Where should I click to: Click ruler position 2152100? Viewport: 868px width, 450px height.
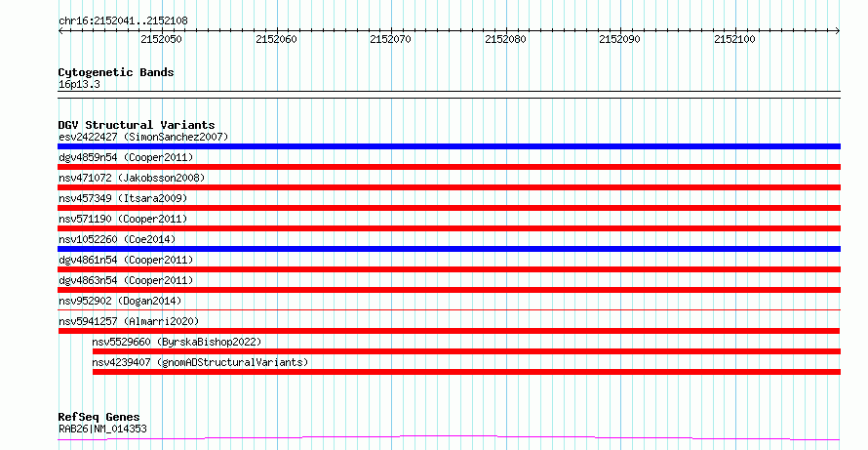click(734, 39)
